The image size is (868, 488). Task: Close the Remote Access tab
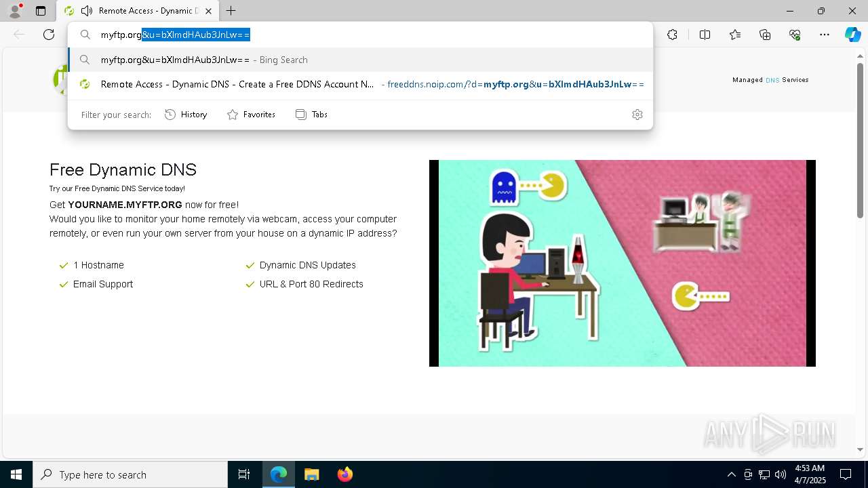click(208, 11)
